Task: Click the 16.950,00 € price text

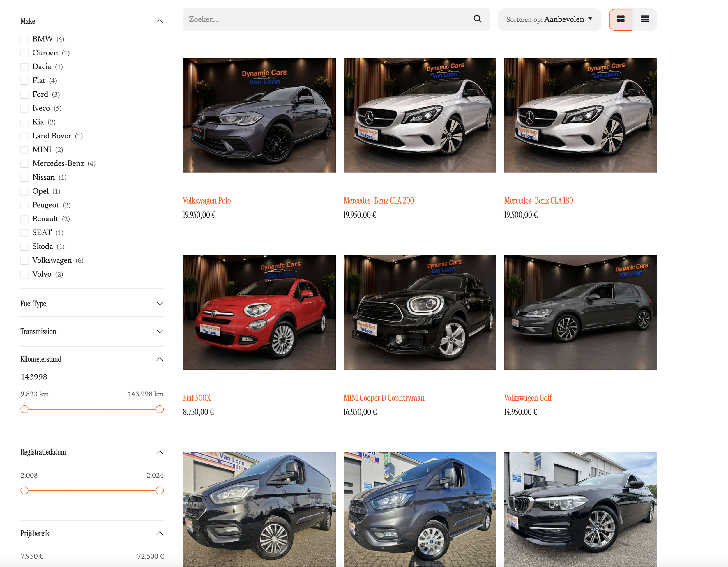Action: (x=360, y=412)
